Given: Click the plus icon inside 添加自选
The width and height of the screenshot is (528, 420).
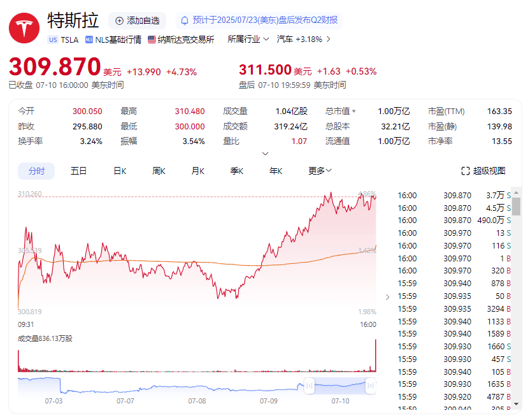Looking at the screenshot, I should 118,20.
